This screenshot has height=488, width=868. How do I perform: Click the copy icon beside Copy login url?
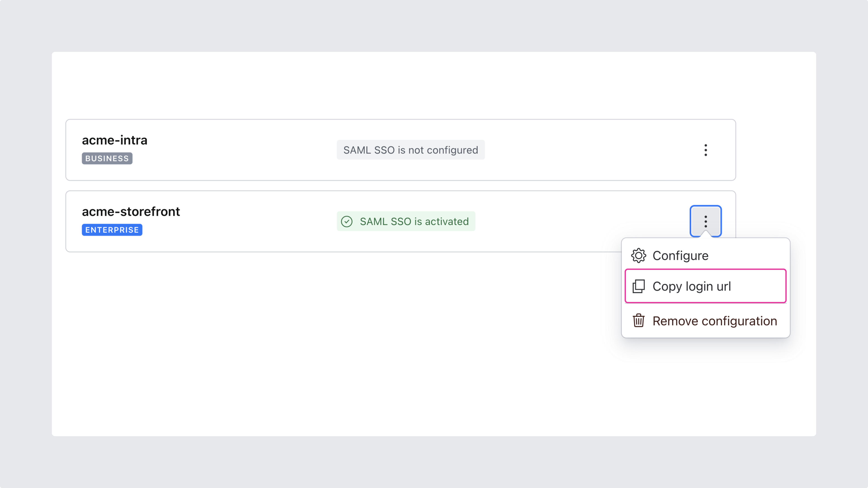639,287
